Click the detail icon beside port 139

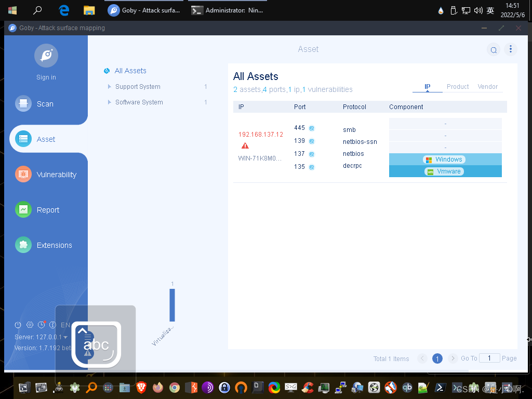coord(312,141)
